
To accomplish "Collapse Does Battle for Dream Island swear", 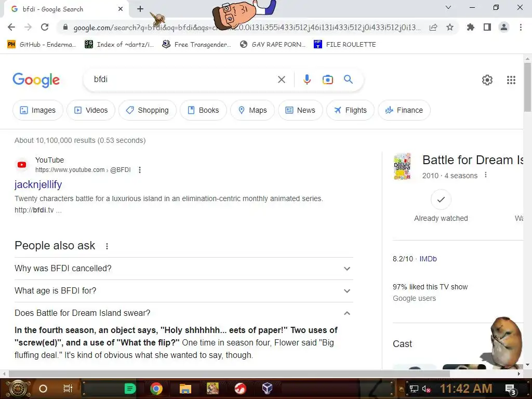I will (x=184, y=313).
